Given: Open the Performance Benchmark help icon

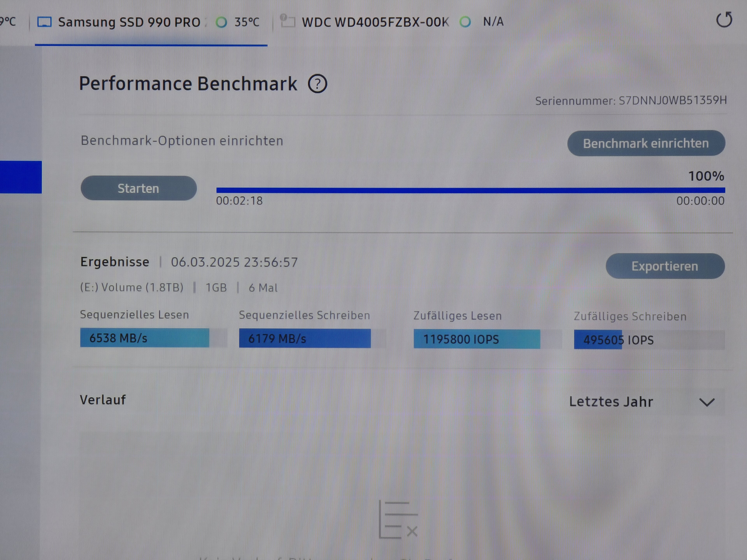Looking at the screenshot, I should click(x=317, y=84).
